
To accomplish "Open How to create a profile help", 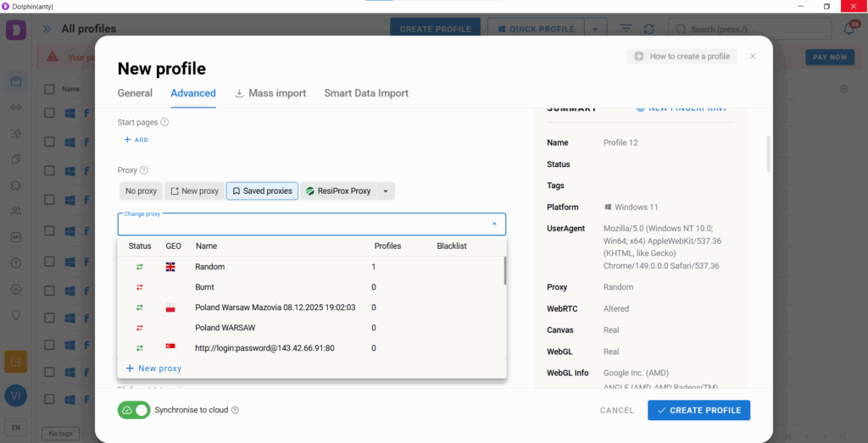I will click(x=682, y=56).
